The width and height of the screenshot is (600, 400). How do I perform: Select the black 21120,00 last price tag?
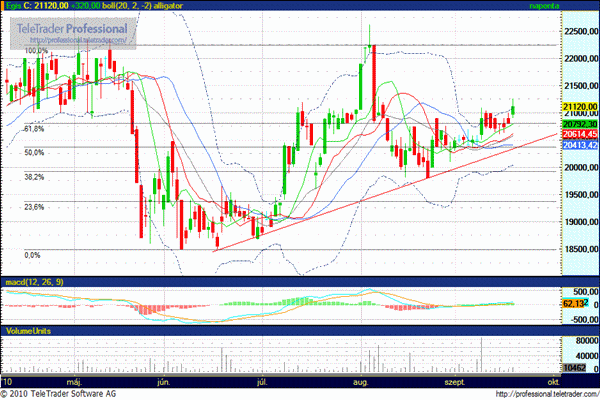(579, 106)
